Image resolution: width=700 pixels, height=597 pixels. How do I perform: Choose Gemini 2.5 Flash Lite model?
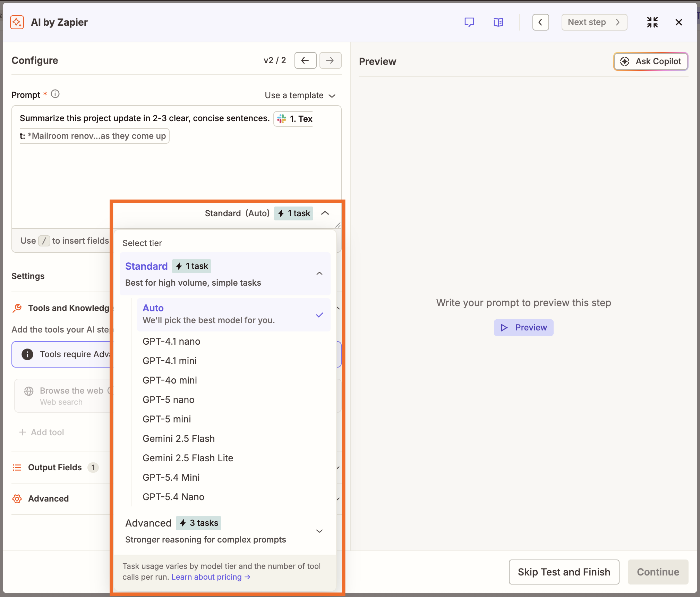(x=188, y=458)
